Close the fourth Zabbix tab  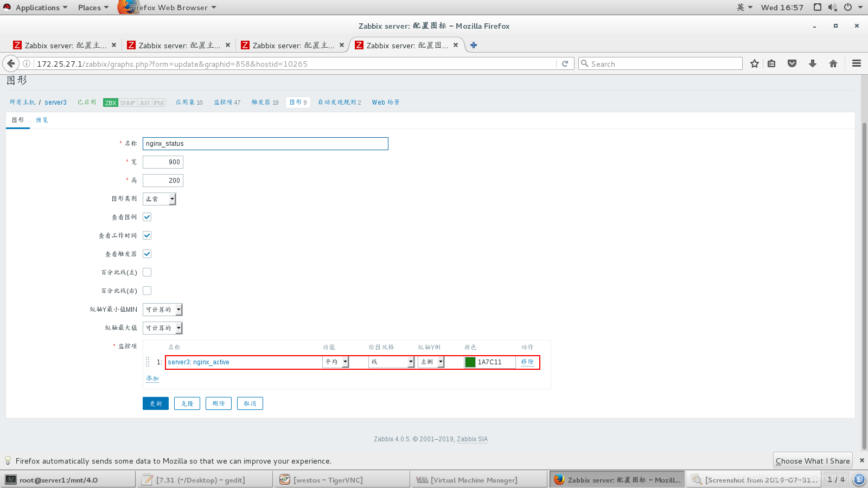pyautogui.click(x=456, y=45)
